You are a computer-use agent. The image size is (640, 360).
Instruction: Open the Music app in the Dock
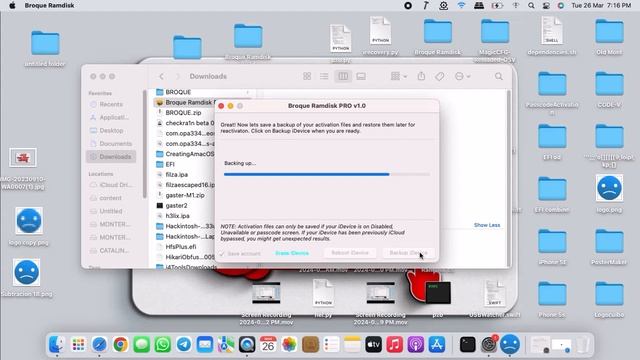(x=395, y=345)
